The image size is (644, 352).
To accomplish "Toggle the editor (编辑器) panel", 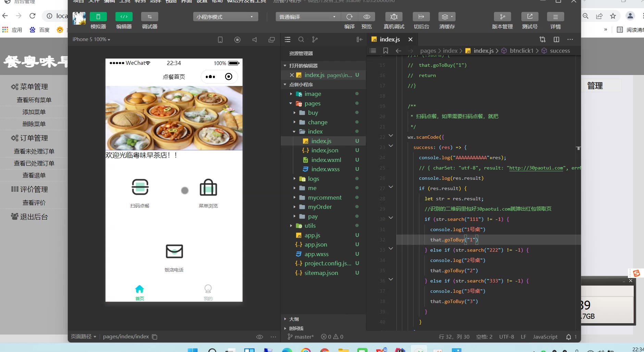I will point(124,17).
